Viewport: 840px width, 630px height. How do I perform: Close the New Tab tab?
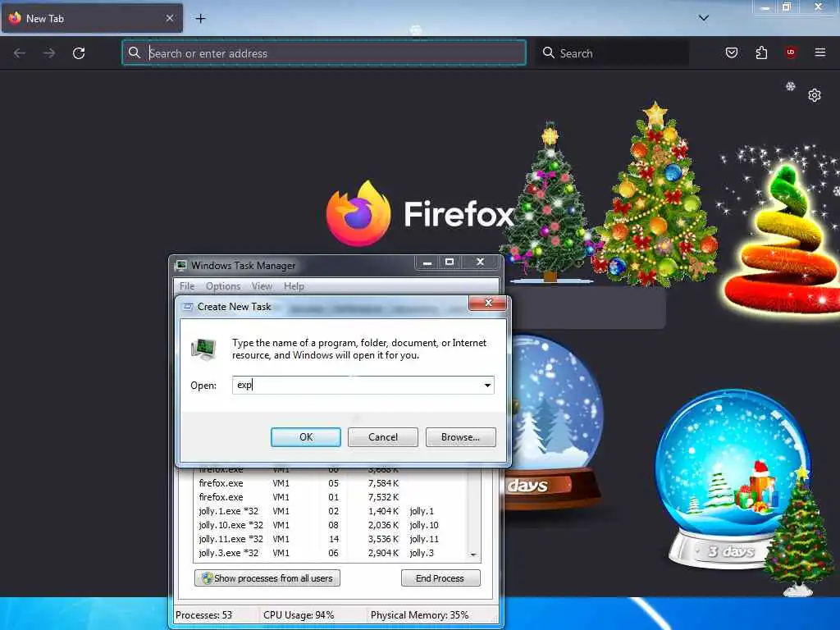coord(169,18)
